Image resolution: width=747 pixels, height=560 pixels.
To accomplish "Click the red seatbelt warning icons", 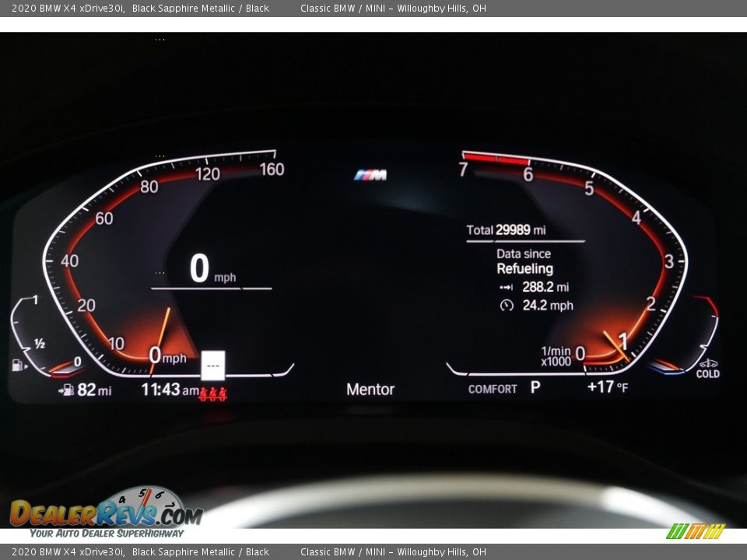I will coord(213,394).
